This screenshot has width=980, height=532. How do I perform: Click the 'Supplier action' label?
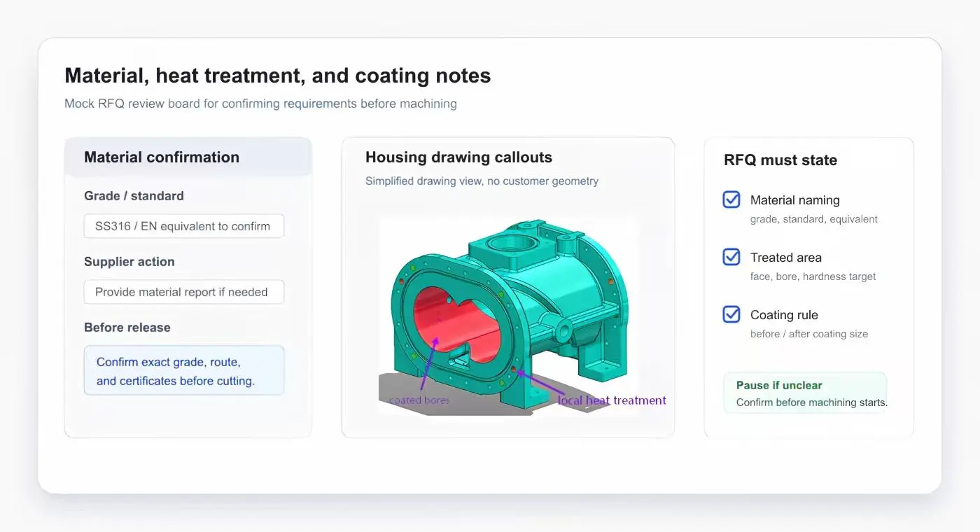[129, 262]
